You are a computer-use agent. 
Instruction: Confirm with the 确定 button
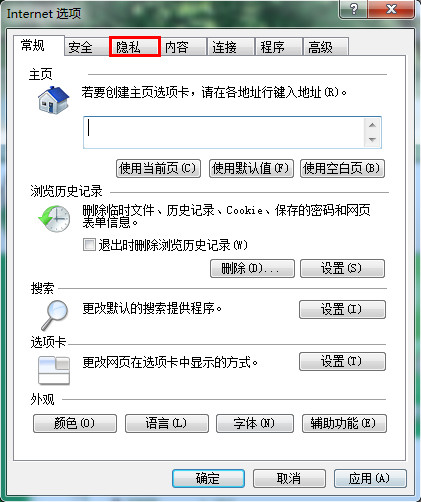[208, 479]
